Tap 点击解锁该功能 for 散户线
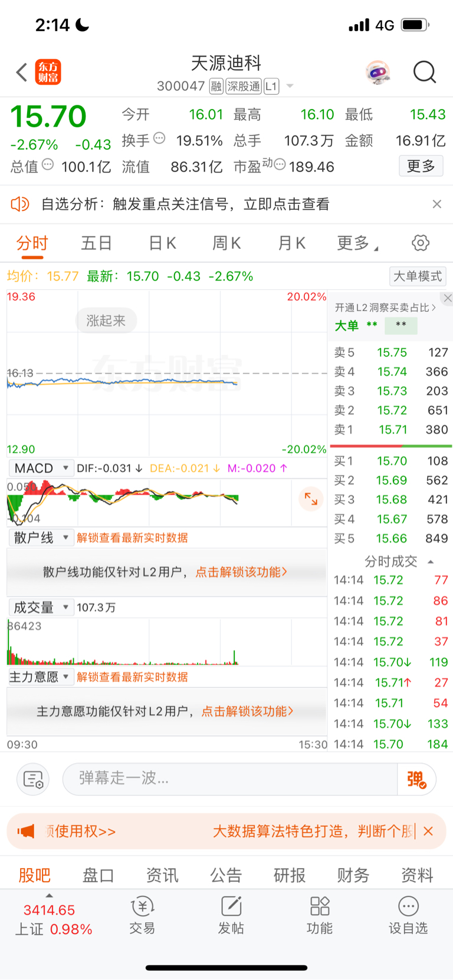Screen dimensions: 453x980 click(x=241, y=572)
